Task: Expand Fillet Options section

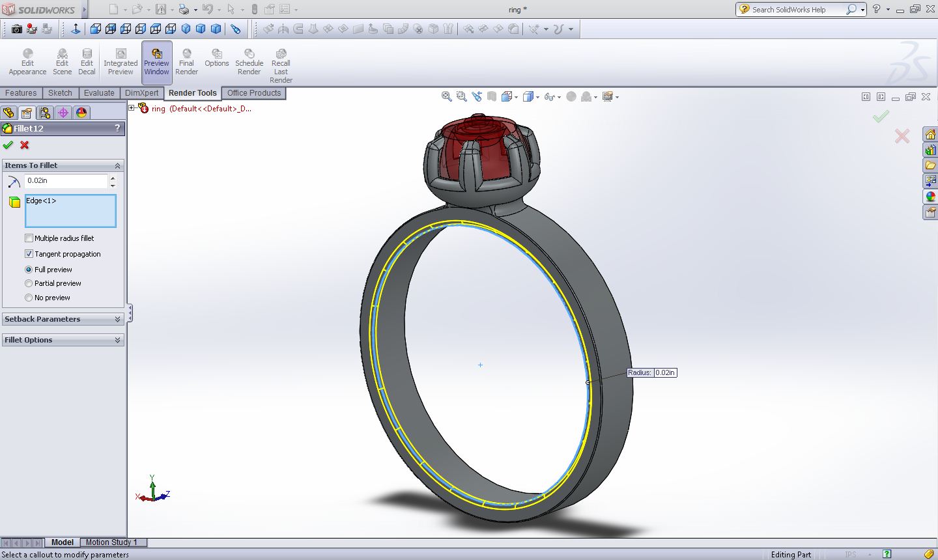Action: point(117,340)
